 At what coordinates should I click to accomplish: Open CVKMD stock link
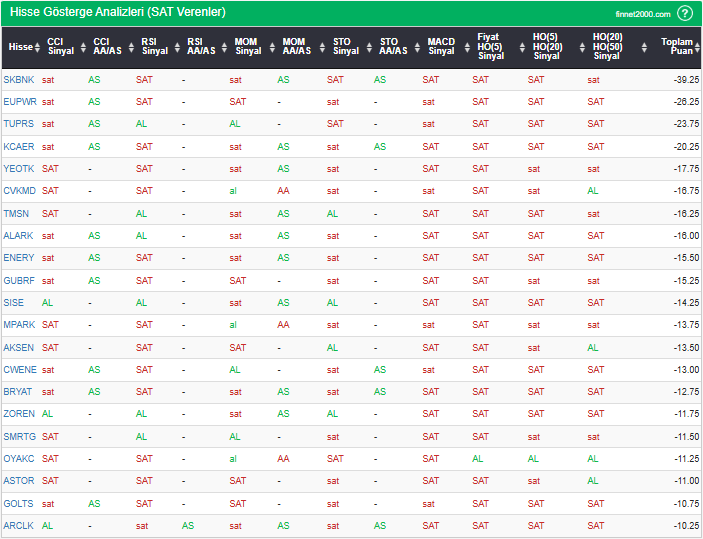point(20,191)
